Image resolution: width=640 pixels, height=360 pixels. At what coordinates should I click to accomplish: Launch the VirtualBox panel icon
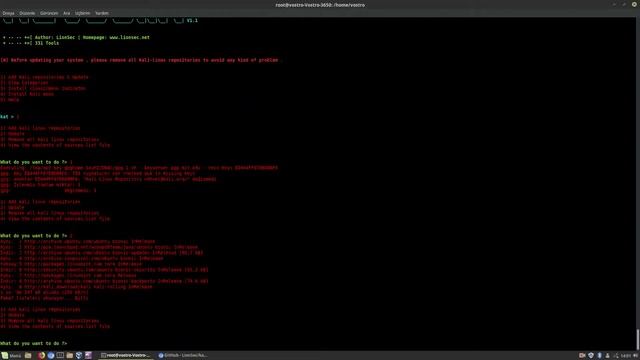[79, 356]
